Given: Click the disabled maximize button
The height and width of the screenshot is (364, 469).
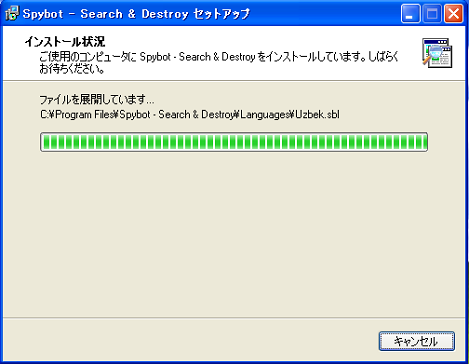Looking at the screenshot, I should pyautogui.click(x=432, y=14).
